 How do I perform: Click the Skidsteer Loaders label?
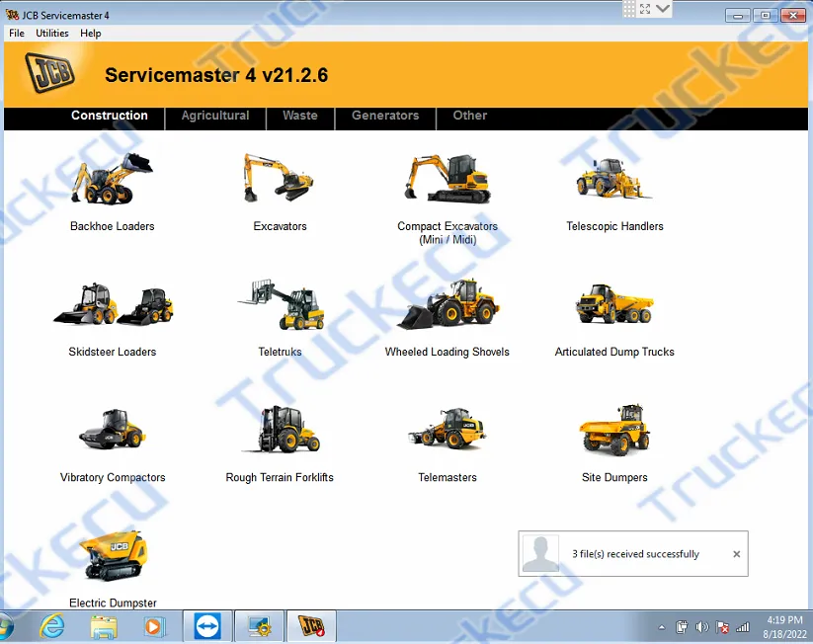(x=112, y=352)
